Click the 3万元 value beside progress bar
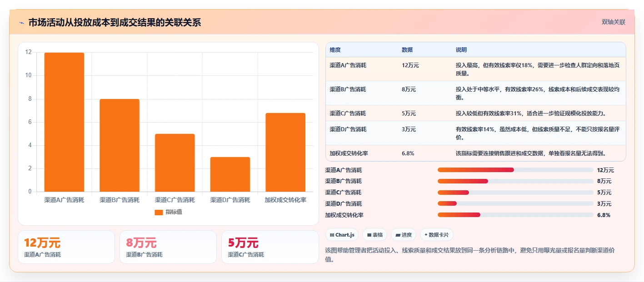Screen dimensions: 644x282 pyautogui.click(x=604, y=203)
